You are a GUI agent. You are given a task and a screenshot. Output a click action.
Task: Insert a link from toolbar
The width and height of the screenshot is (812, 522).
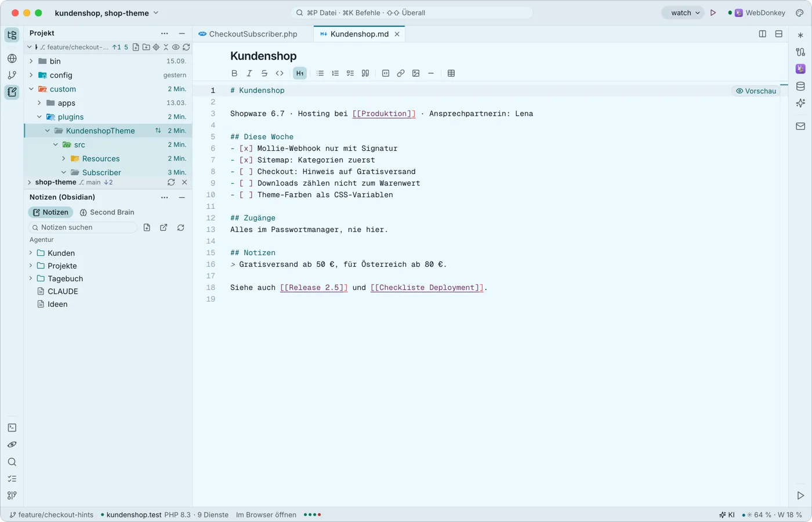tap(401, 73)
